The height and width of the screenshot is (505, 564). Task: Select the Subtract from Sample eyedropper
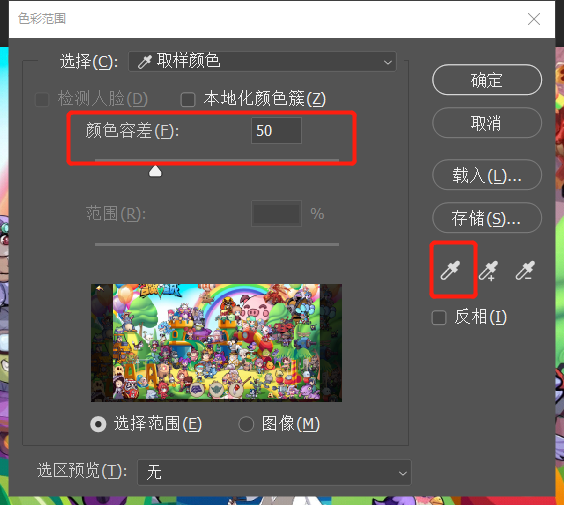(525, 270)
